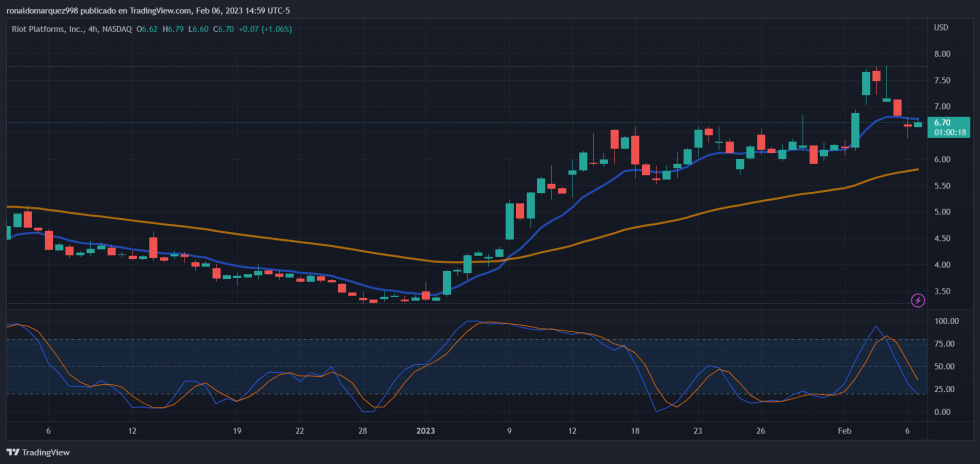Open the publication header text link
The width and height of the screenshot is (980, 464).
pyautogui.click(x=148, y=10)
